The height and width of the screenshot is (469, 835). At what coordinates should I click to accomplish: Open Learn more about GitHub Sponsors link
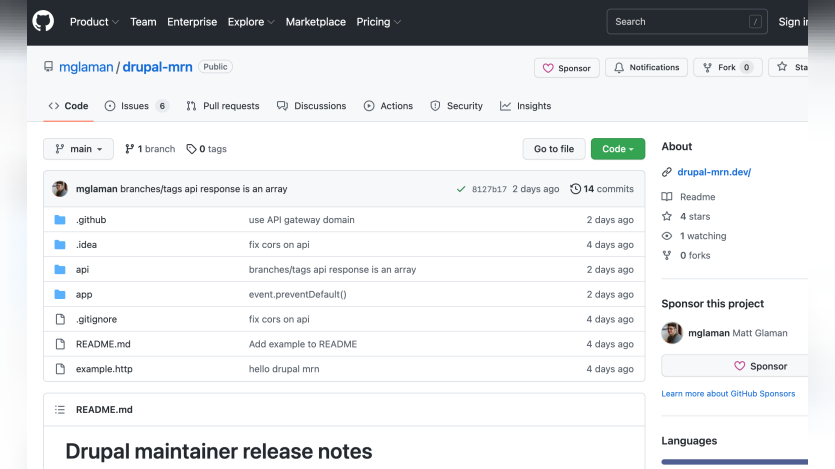tap(728, 393)
